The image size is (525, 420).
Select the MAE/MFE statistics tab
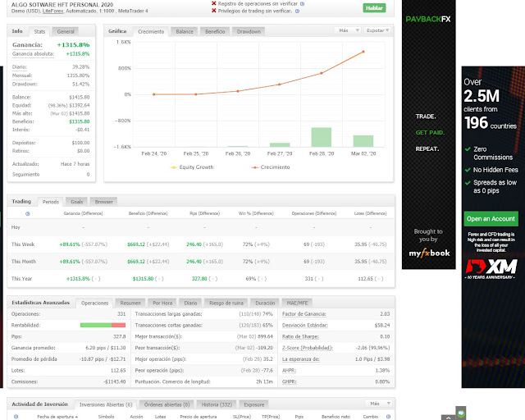(297, 304)
